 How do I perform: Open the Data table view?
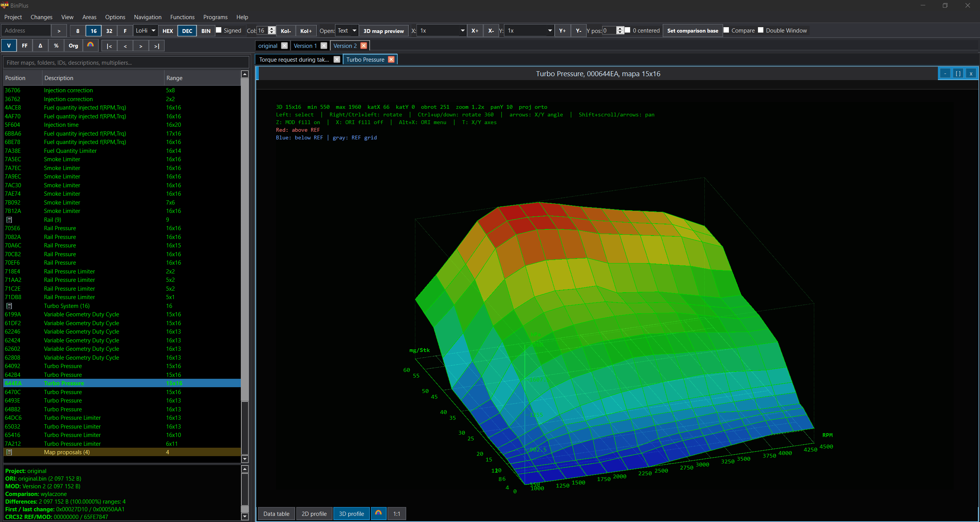(x=276, y=514)
